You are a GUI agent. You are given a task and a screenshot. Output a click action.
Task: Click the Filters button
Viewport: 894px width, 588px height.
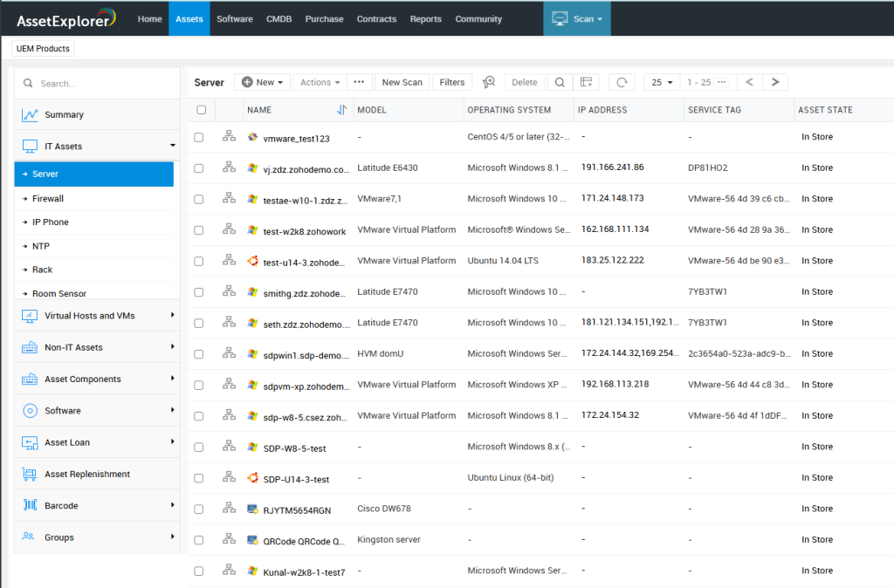click(x=452, y=82)
